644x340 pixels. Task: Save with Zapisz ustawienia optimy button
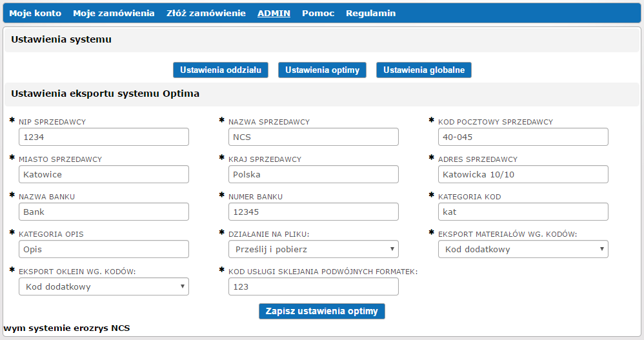pyautogui.click(x=321, y=311)
